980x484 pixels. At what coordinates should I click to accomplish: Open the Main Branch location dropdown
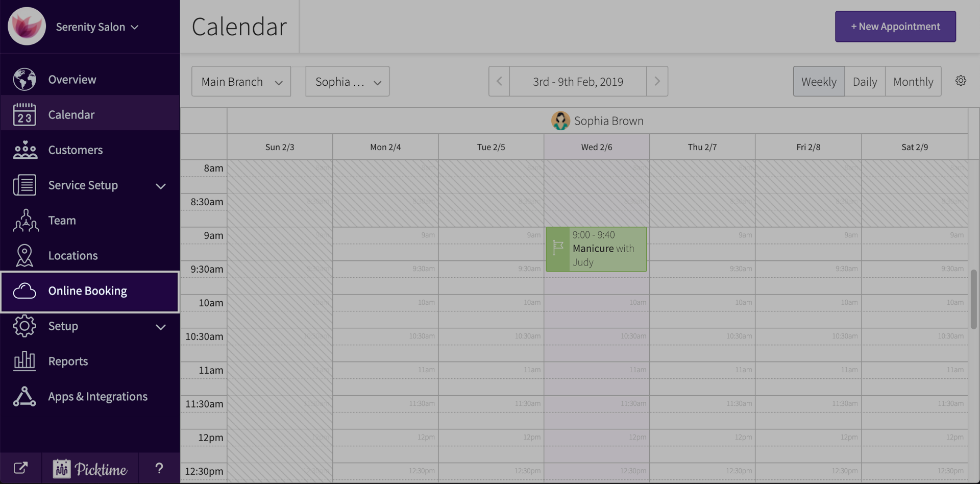[241, 81]
